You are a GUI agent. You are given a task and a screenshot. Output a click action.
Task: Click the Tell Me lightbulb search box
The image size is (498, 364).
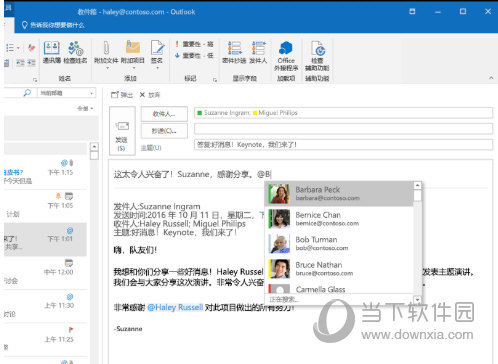[53, 25]
